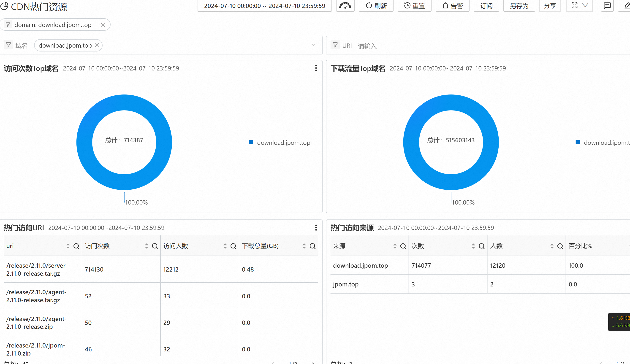Click the 告警 button
Viewport: 630px width, 364px height.
pos(452,6)
